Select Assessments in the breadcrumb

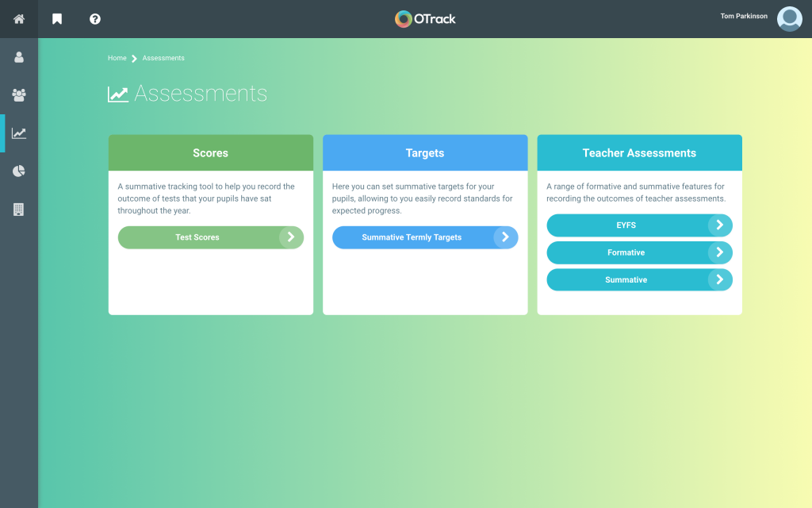pyautogui.click(x=163, y=58)
